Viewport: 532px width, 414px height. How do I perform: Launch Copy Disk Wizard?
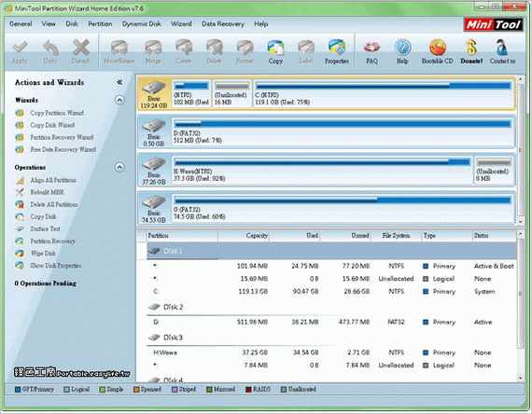[52, 125]
